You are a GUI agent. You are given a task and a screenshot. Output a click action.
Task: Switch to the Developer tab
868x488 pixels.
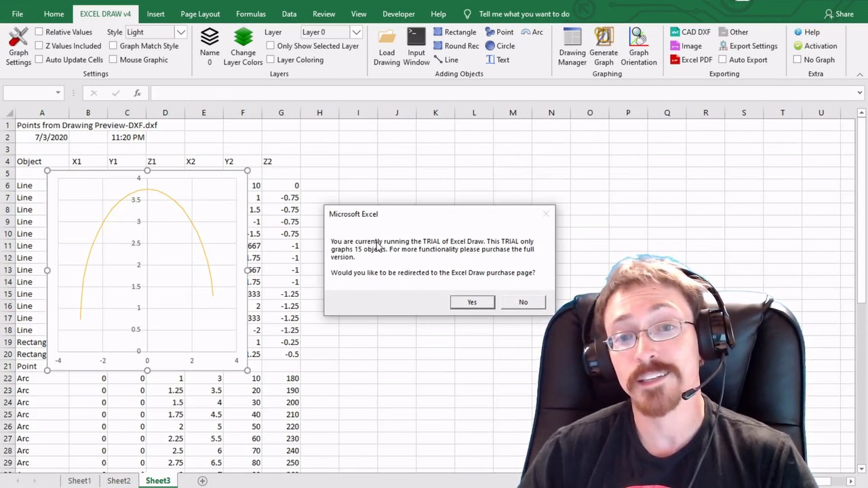[398, 14]
